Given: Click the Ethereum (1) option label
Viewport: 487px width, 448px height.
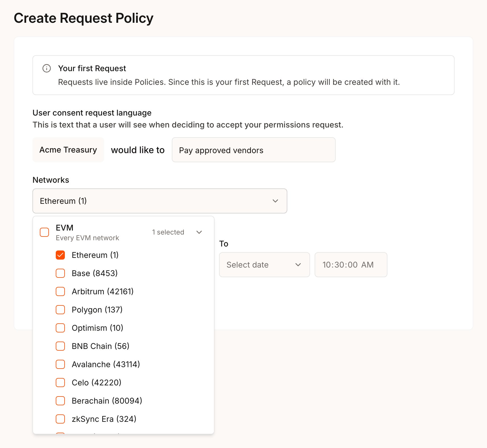Looking at the screenshot, I should pyautogui.click(x=95, y=255).
